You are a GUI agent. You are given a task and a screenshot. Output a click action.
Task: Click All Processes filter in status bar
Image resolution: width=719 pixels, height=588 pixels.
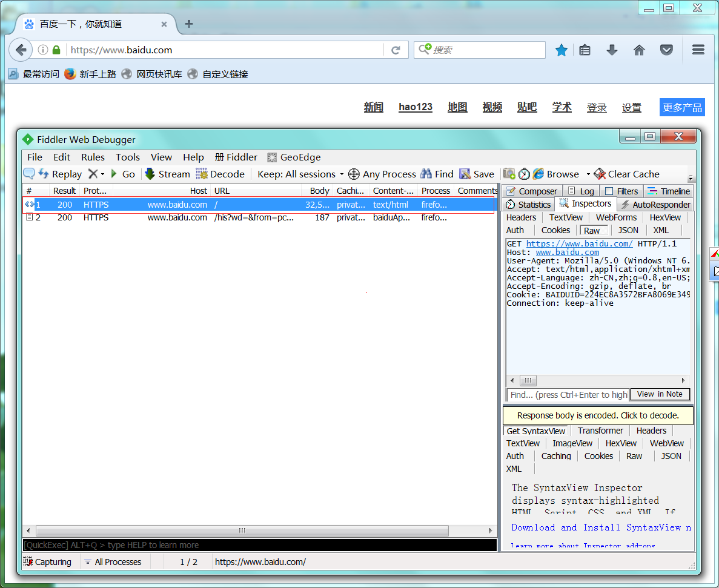[x=113, y=562]
